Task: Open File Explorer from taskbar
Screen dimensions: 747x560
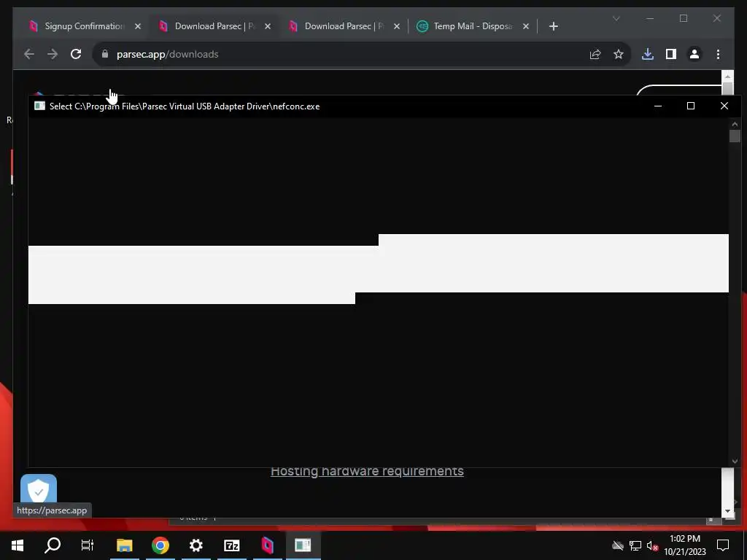Action: 124,545
